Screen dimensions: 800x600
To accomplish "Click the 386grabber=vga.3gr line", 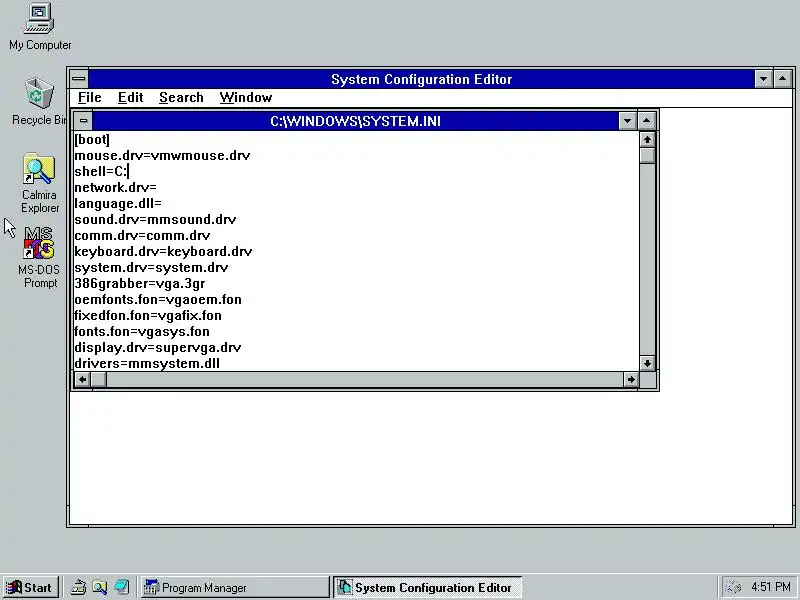I will tap(140, 283).
